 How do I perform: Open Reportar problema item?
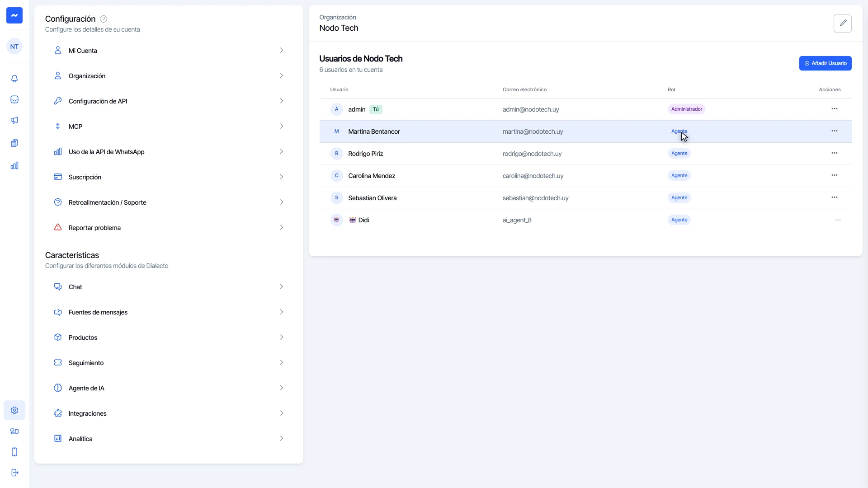[169, 228]
